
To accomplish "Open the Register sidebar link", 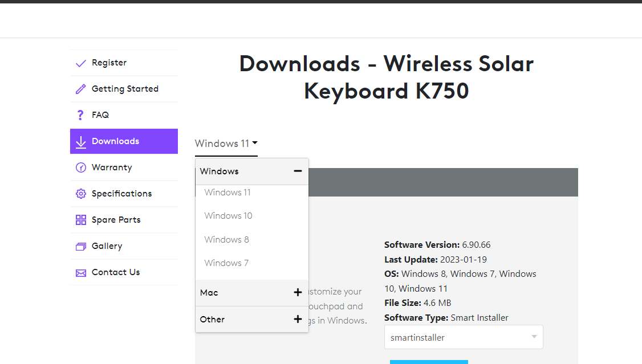I will click(x=124, y=63).
